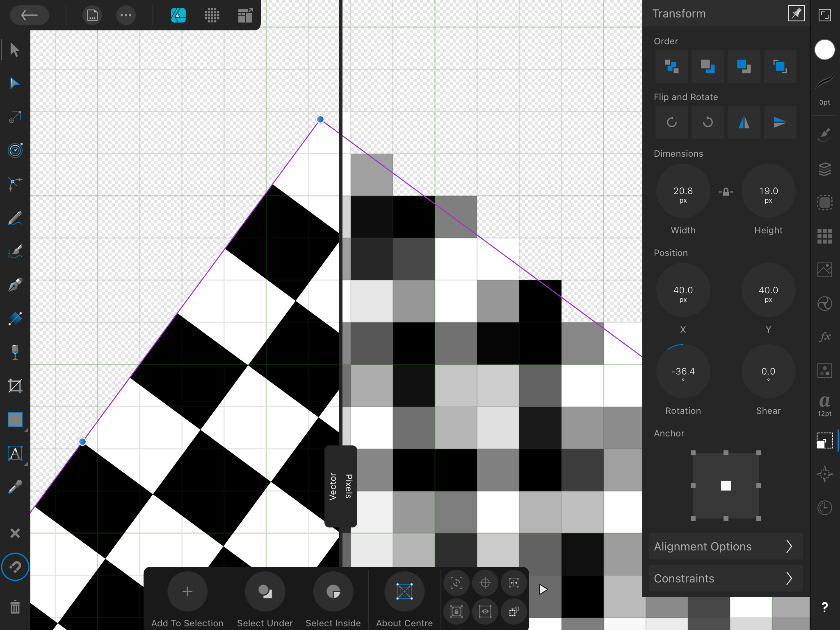The width and height of the screenshot is (840, 630).
Task: Flip the selection horizontally
Action: click(x=744, y=122)
